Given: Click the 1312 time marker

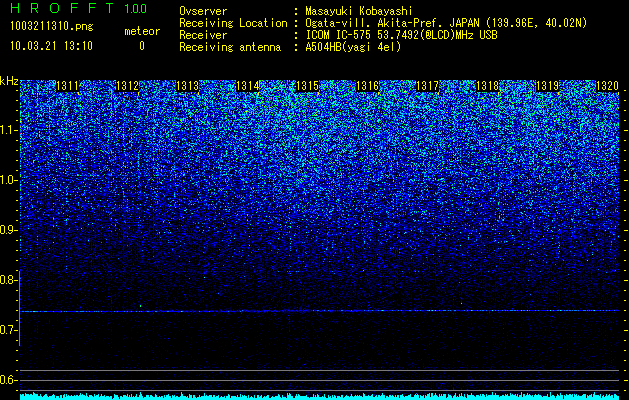Looking at the screenshot, I should pyautogui.click(x=127, y=86).
